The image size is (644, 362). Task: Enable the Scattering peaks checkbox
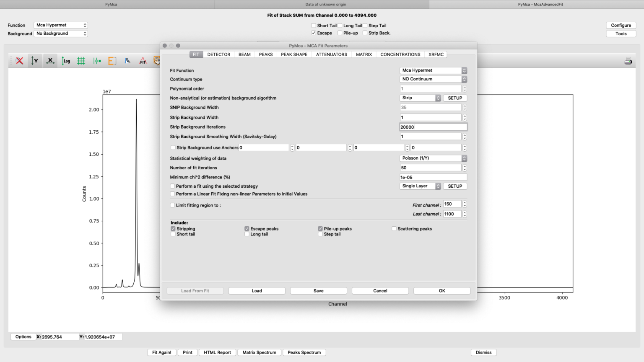pos(394,228)
